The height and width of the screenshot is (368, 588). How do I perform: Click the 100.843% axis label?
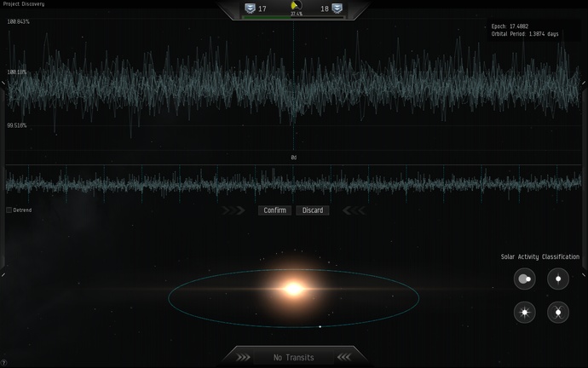(x=18, y=22)
